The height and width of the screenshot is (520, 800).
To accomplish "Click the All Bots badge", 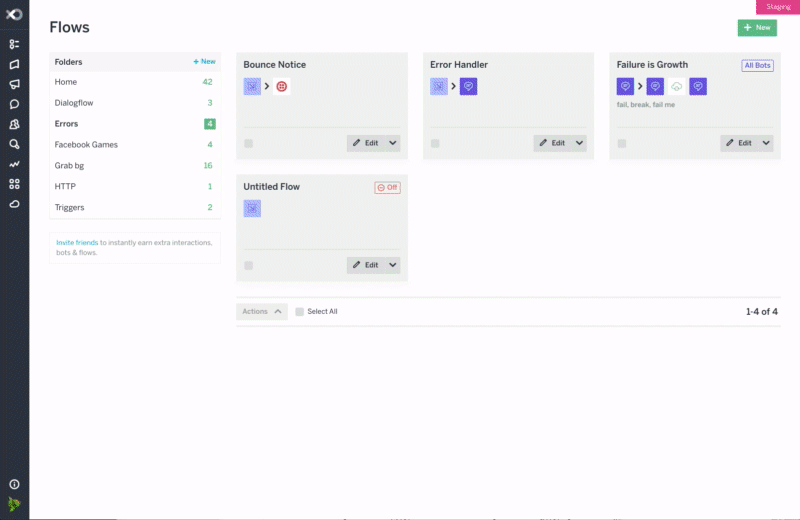I will 757,65.
